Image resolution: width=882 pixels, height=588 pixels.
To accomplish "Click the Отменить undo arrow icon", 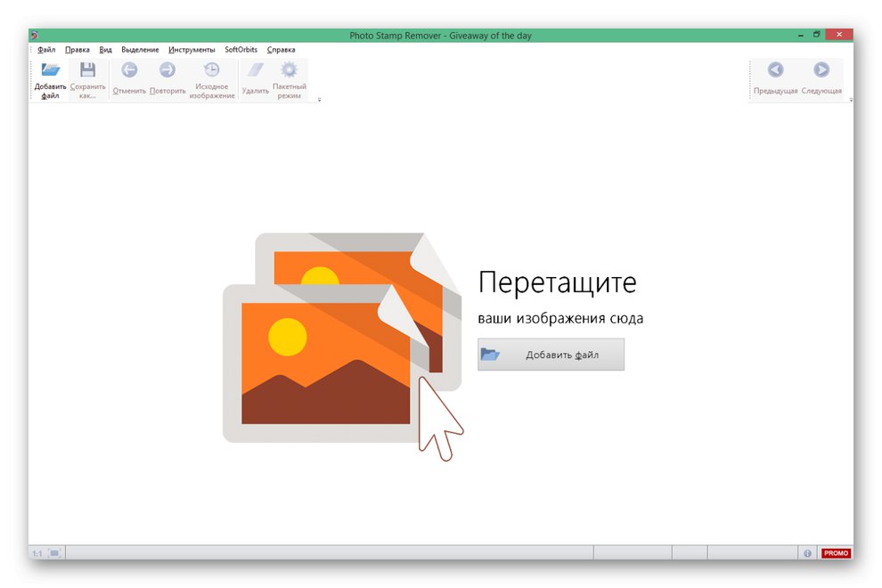I will (x=129, y=70).
